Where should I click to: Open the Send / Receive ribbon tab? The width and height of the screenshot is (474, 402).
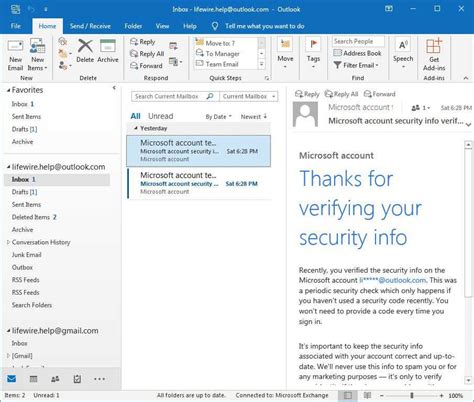(x=90, y=26)
